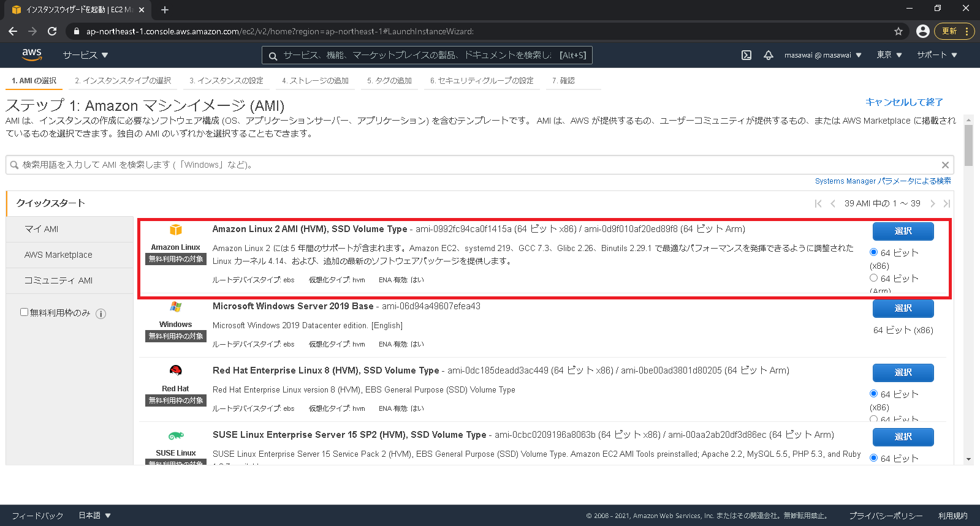Click the Windows logo icon

[176, 307]
